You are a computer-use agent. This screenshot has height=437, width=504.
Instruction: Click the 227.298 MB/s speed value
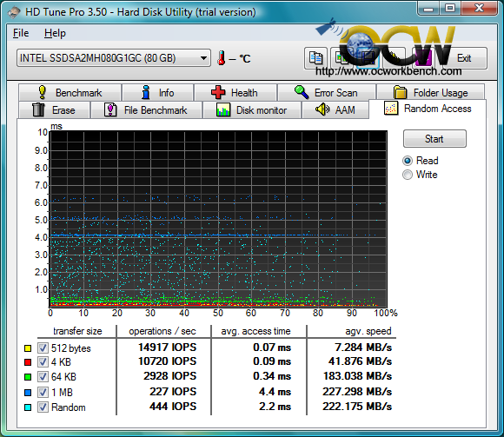357,391
